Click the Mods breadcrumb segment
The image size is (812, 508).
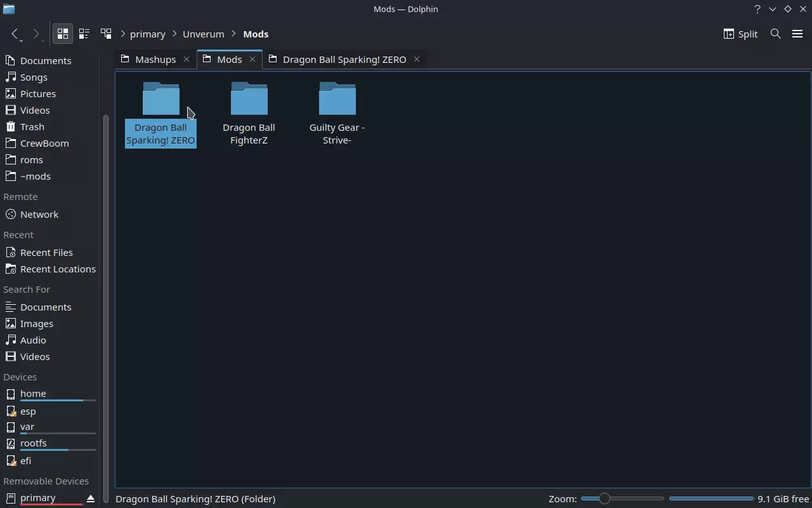[x=256, y=34]
